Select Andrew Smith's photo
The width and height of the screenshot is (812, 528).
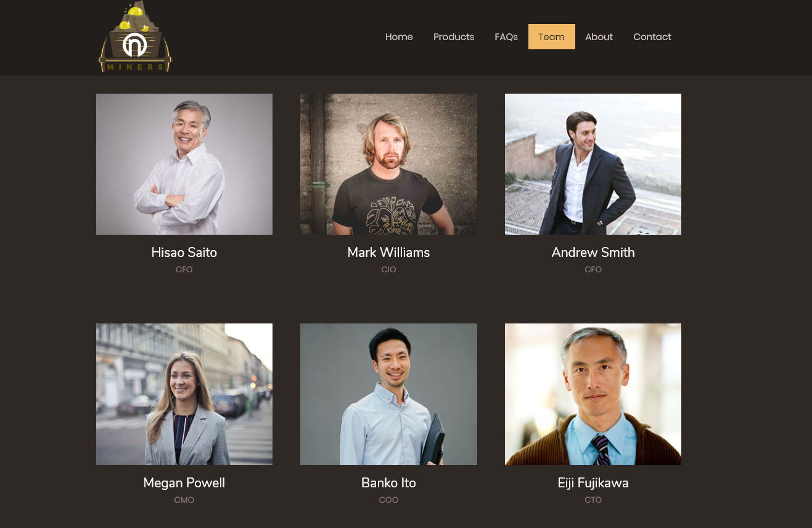click(x=593, y=164)
